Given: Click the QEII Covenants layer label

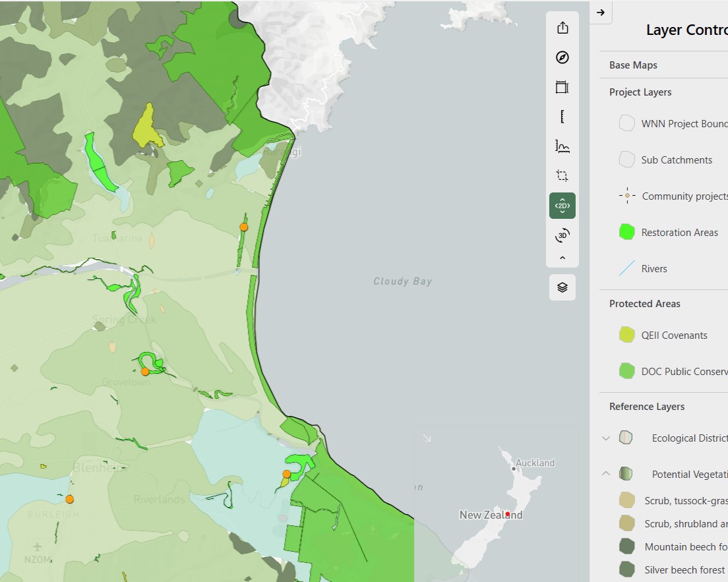Looking at the screenshot, I should coord(674,335).
